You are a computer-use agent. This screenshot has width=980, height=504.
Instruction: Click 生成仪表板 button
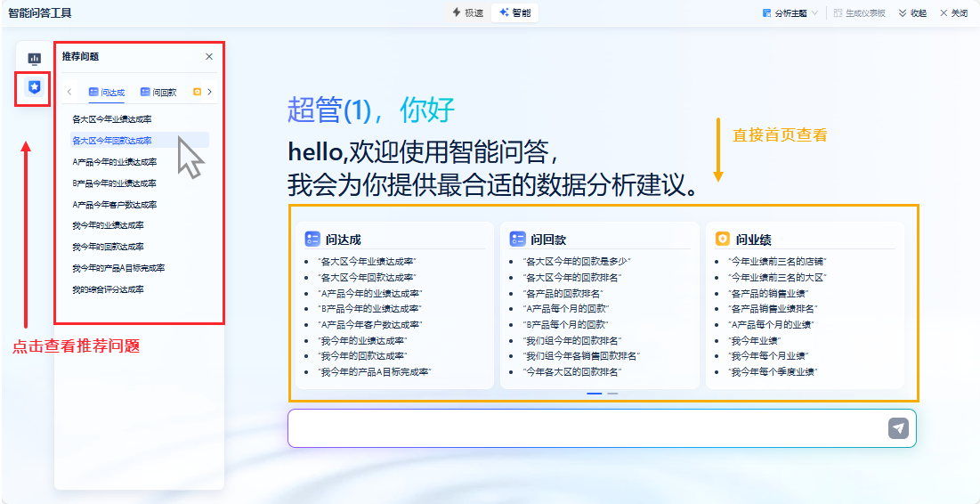[x=859, y=13]
